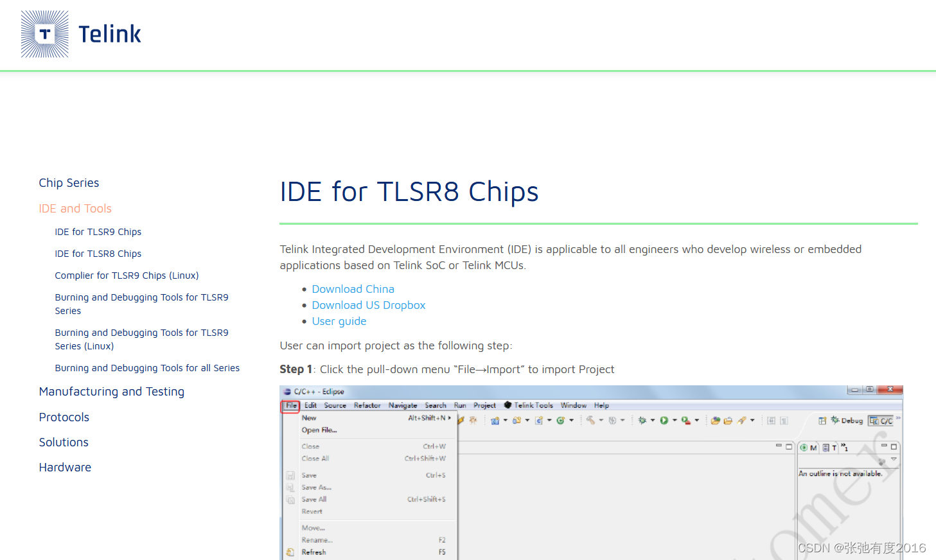936x560 pixels.
Task: Open the Telink Tools menu
Action: pos(529,406)
